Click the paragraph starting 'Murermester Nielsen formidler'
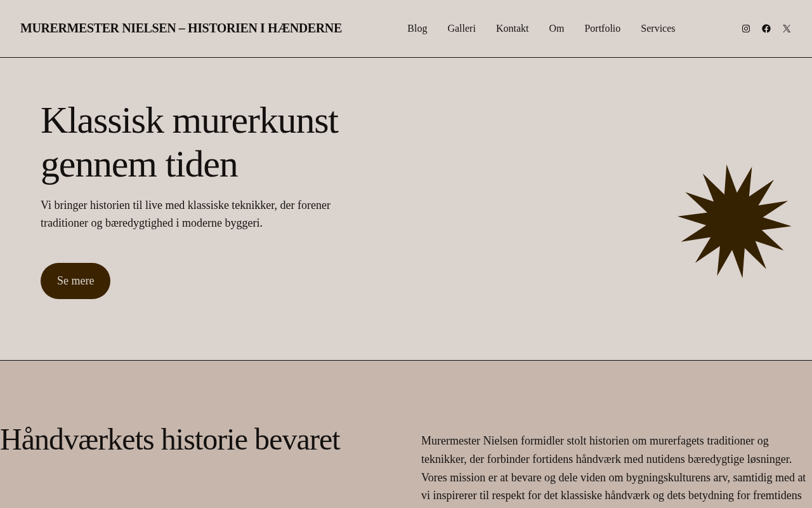The height and width of the screenshot is (508, 812). pos(614,470)
